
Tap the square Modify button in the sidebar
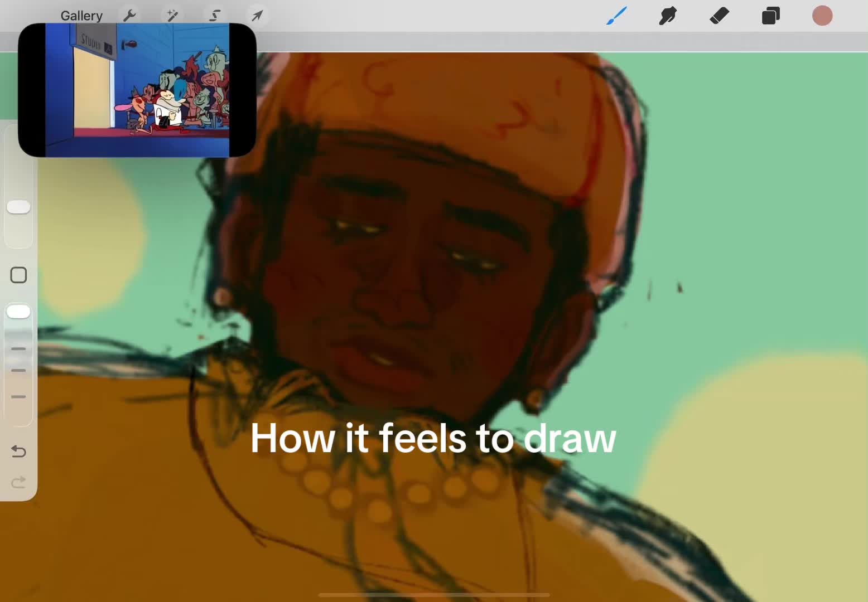pos(18,275)
